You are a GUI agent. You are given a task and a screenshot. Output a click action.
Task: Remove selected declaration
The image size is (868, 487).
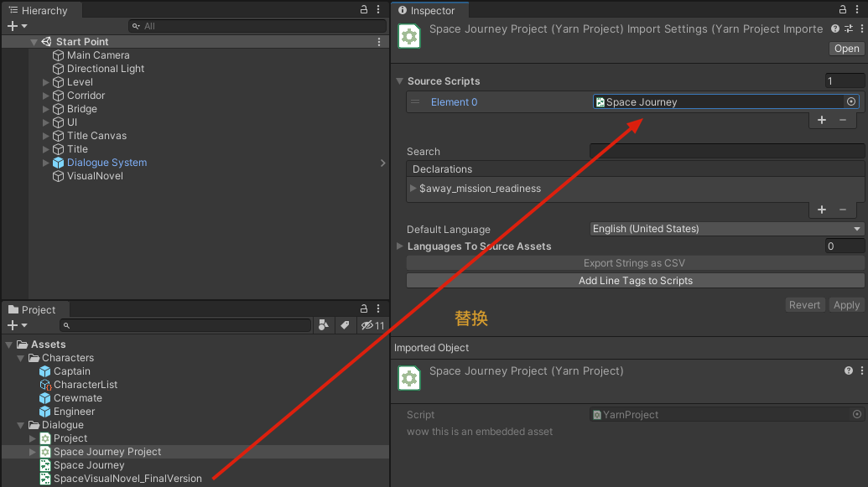coord(843,210)
